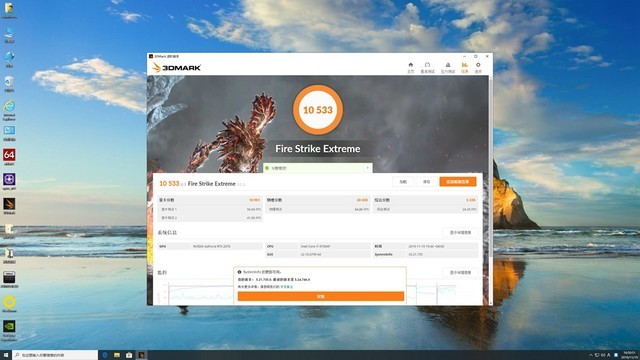Click the orange Install button for SystemInfo update
The image size is (640, 360).
coord(321,296)
